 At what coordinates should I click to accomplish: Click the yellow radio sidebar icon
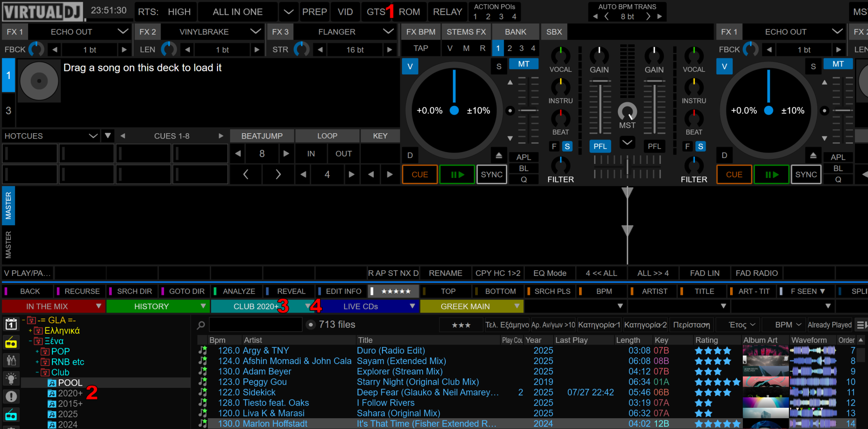coord(11,343)
